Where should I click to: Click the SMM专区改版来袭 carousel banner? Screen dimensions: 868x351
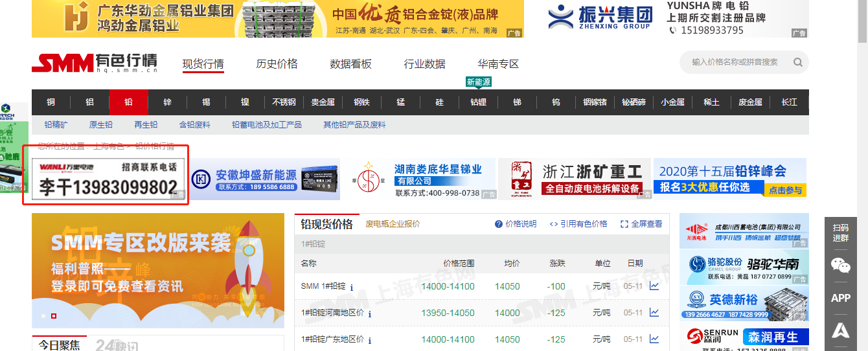point(158,271)
